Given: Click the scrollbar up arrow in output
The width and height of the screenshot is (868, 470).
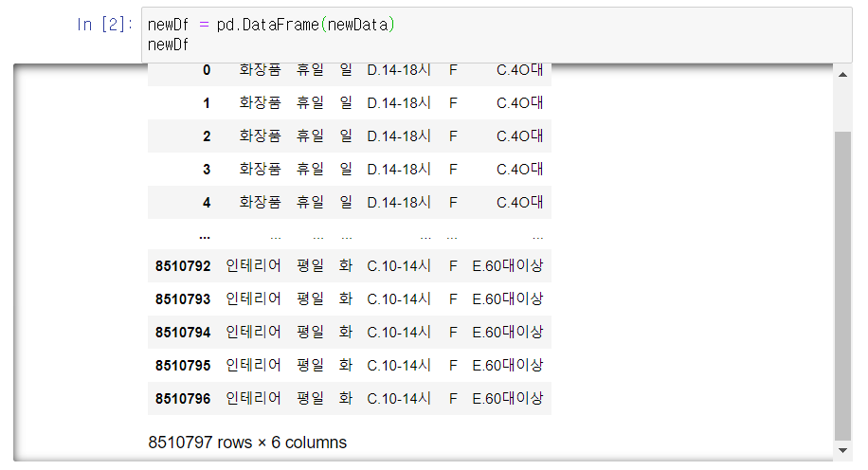Looking at the screenshot, I should click(x=842, y=74).
